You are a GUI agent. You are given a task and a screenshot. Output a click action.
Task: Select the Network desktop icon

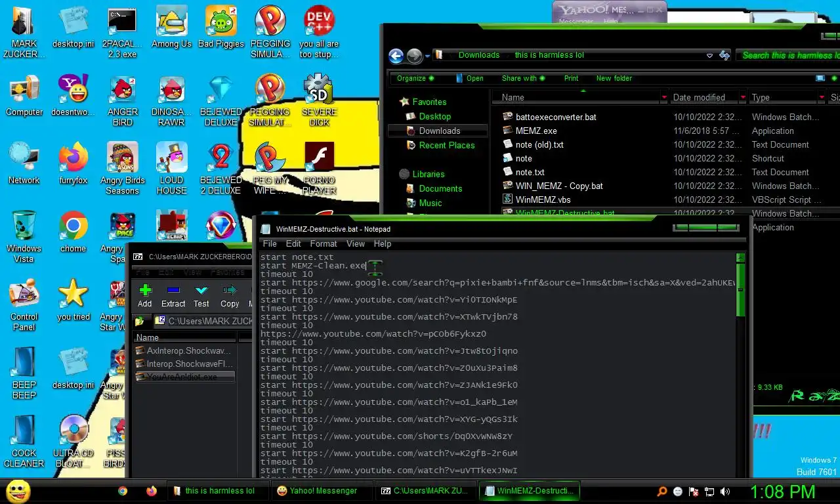coord(24,163)
